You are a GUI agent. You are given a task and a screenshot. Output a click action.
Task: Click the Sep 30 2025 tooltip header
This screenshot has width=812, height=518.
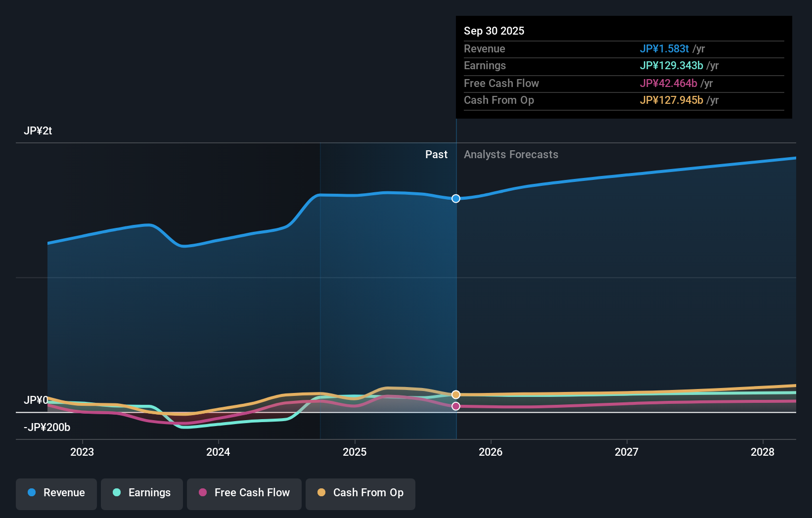494,31
